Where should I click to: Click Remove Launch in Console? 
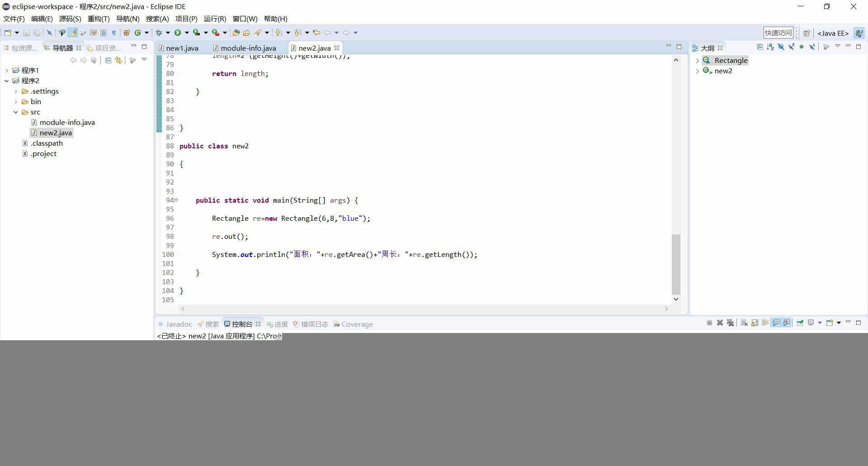720,323
